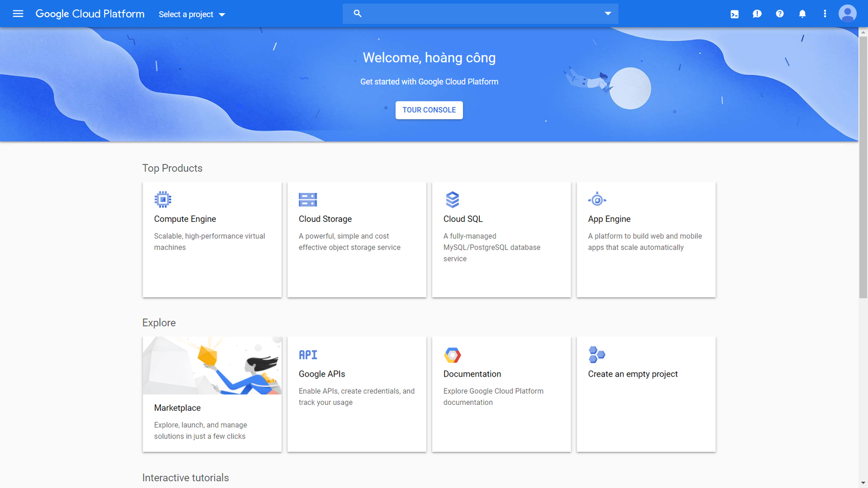Click 'Explore, launch, and manage solutions' text
This screenshot has height=488, width=868.
click(200, 431)
